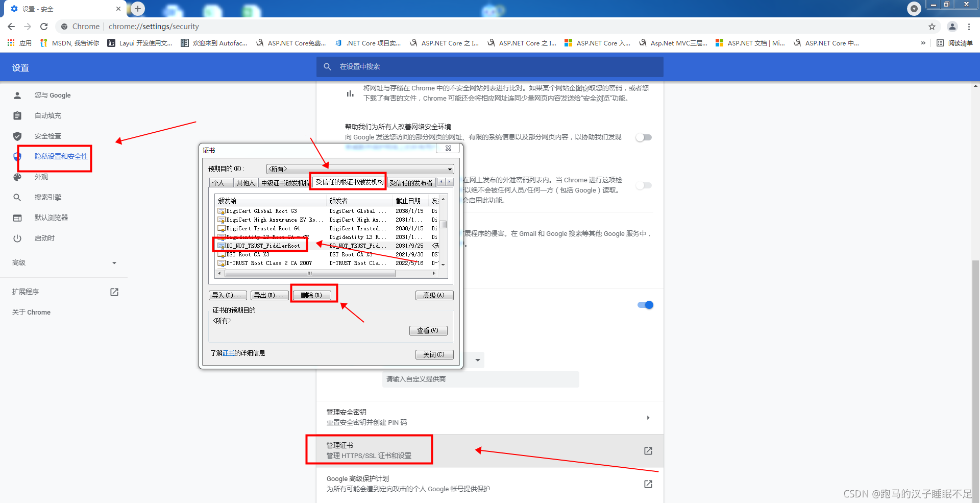
Task: Open 外观 settings section
Action: point(41,177)
